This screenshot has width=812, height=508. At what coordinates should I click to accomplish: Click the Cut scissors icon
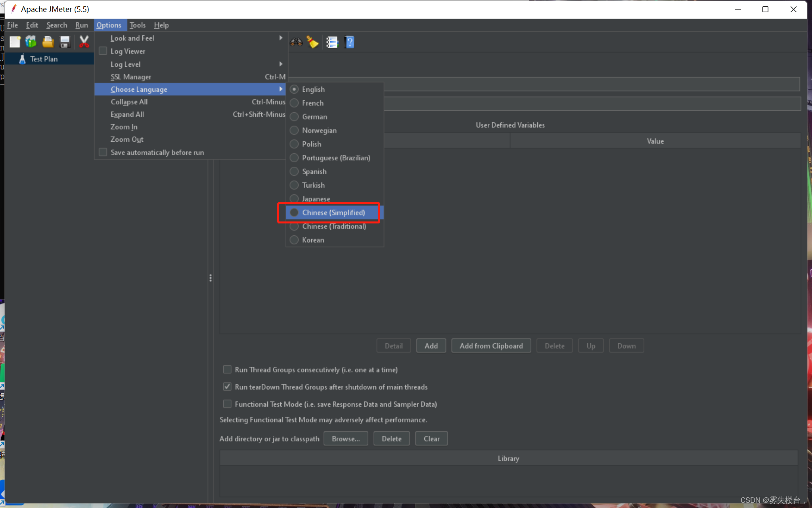tap(84, 42)
